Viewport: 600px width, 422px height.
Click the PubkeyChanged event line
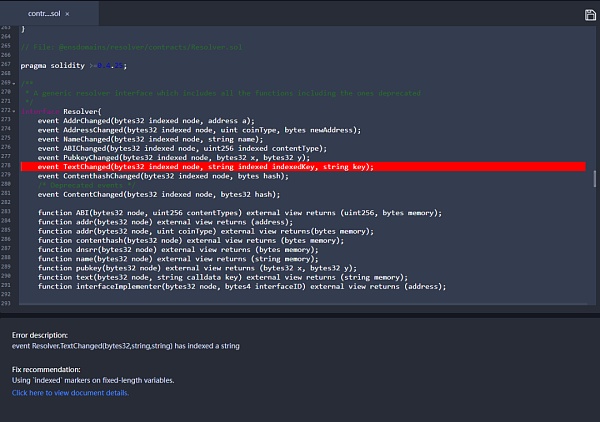click(x=181, y=157)
